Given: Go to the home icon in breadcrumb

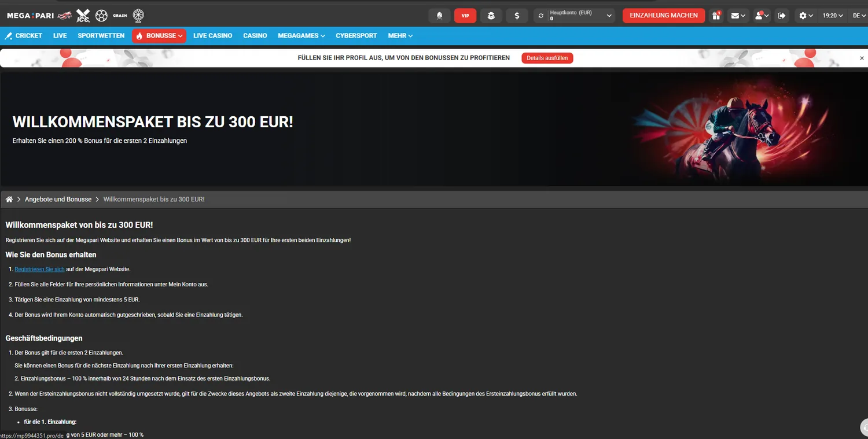Looking at the screenshot, I should click(x=9, y=199).
